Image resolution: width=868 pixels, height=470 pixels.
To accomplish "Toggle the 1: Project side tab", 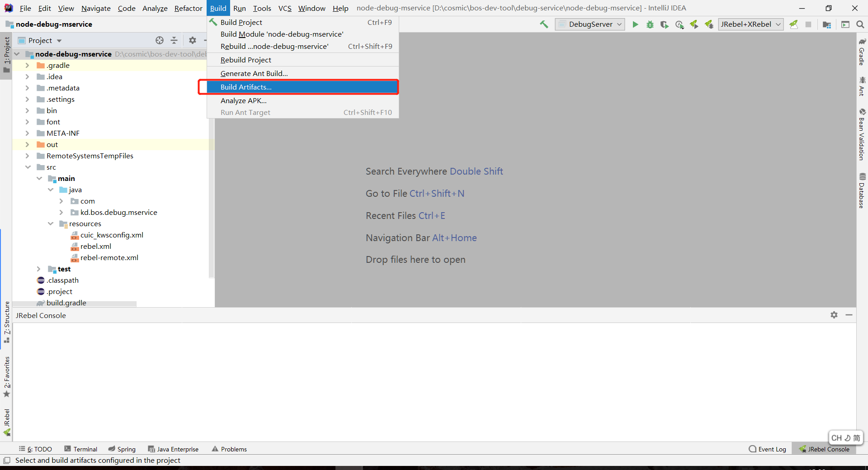I will click(6, 55).
